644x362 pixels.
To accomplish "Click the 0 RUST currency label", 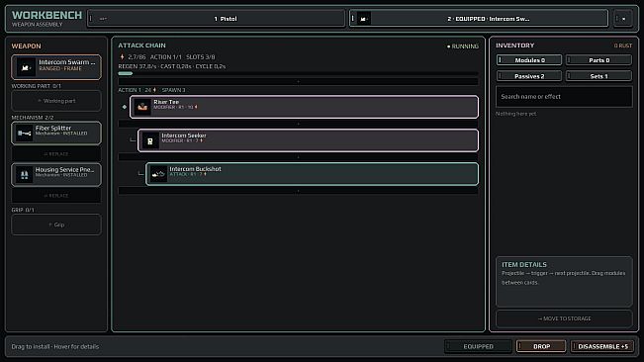I will (x=622, y=45).
